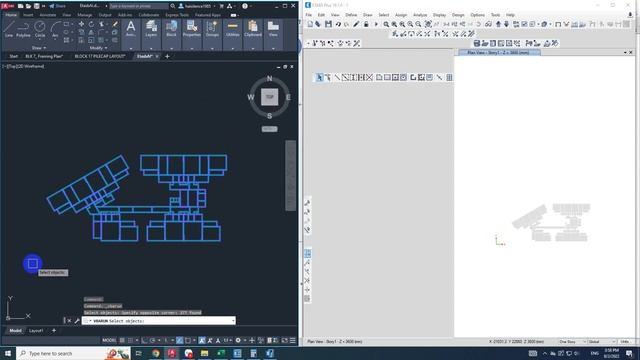This screenshot has width=640, height=360.
Task: Click the ETABS Undo icon
Action: pyautogui.click(x=338, y=24)
